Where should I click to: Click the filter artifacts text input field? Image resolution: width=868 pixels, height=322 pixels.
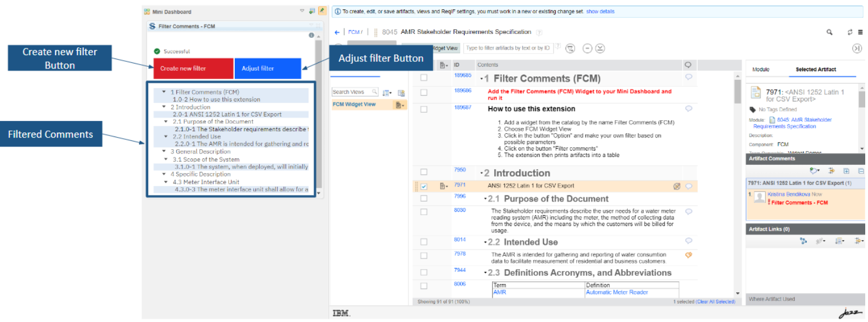(x=509, y=48)
